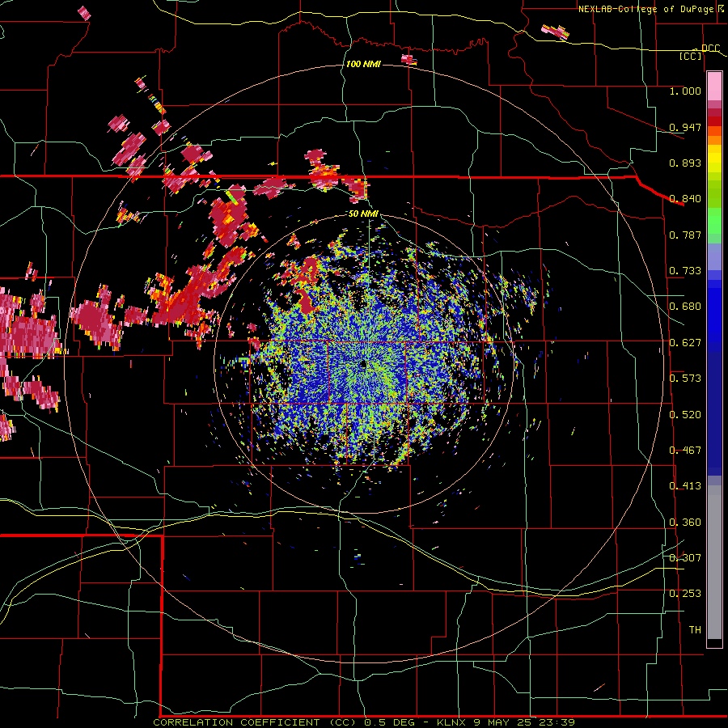Click the [CC] legend unit label
This screenshot has height=728, width=728.
coord(691,56)
